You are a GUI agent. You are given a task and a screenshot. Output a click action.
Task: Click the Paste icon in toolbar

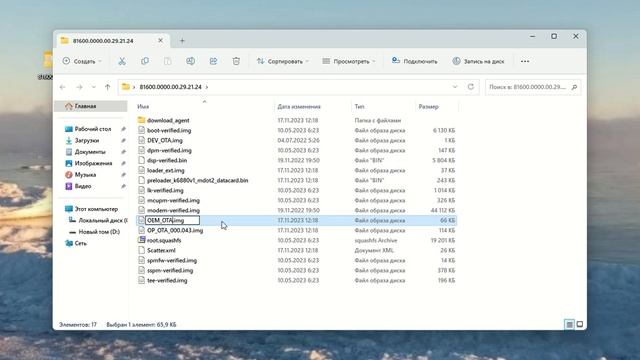tap(167, 61)
